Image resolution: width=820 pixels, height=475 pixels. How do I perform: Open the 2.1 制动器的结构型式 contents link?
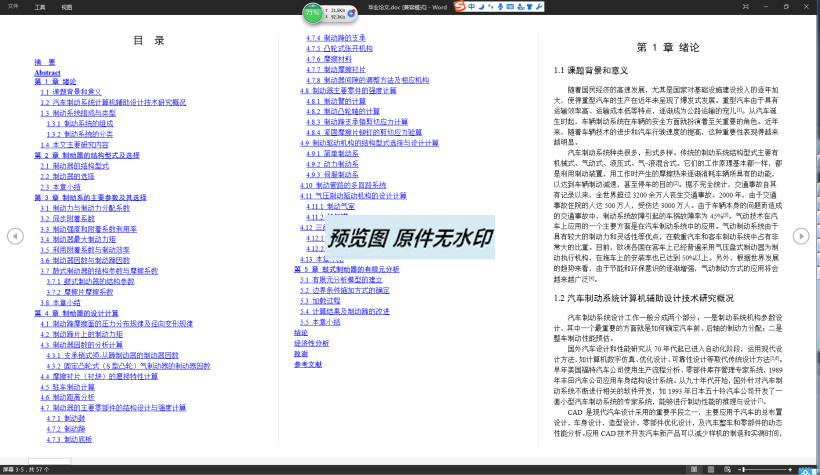tap(75, 166)
